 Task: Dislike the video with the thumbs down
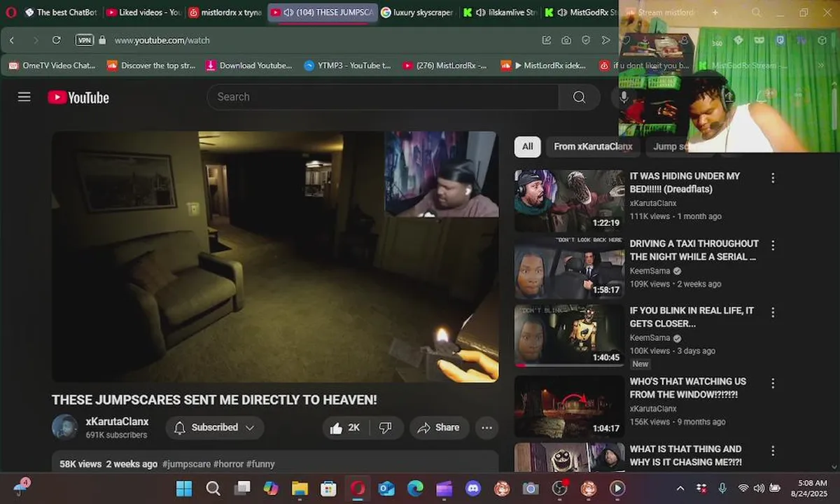point(386,427)
